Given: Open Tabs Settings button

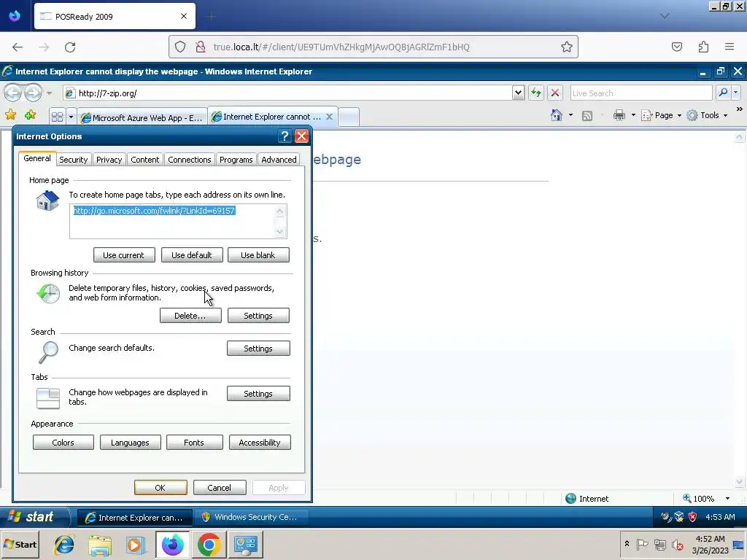Looking at the screenshot, I should pyautogui.click(x=258, y=394).
